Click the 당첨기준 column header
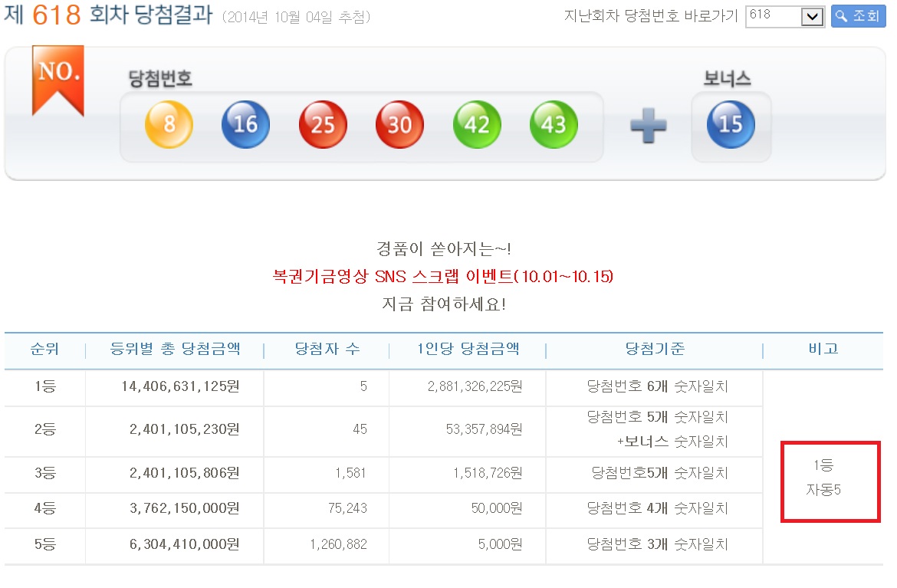Screen dimensions: 897x588 [654, 350]
